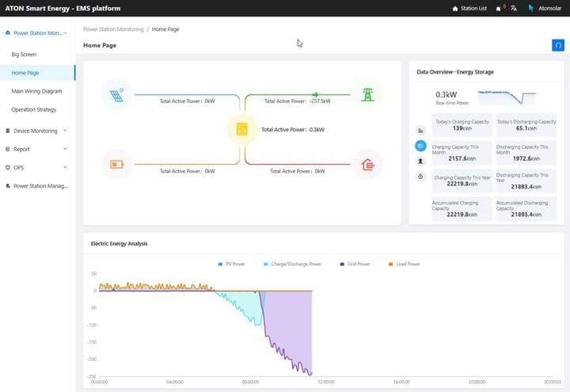
Task: Click the grid transmission tower icon
Action: tap(367, 95)
